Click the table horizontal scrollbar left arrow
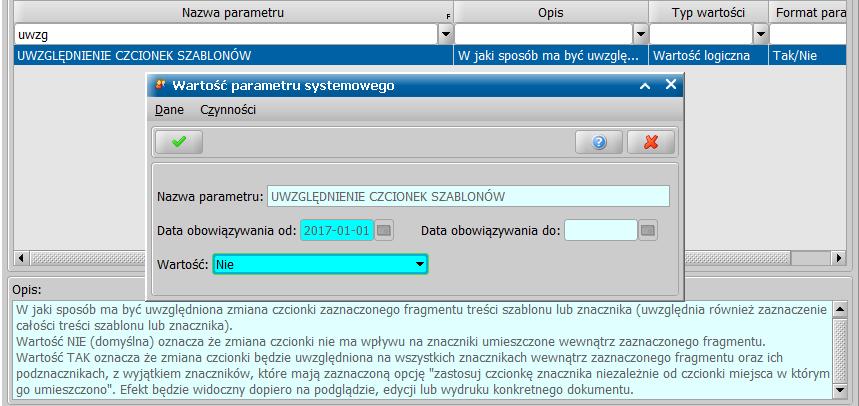The width and height of the screenshot is (859, 406). point(21,258)
